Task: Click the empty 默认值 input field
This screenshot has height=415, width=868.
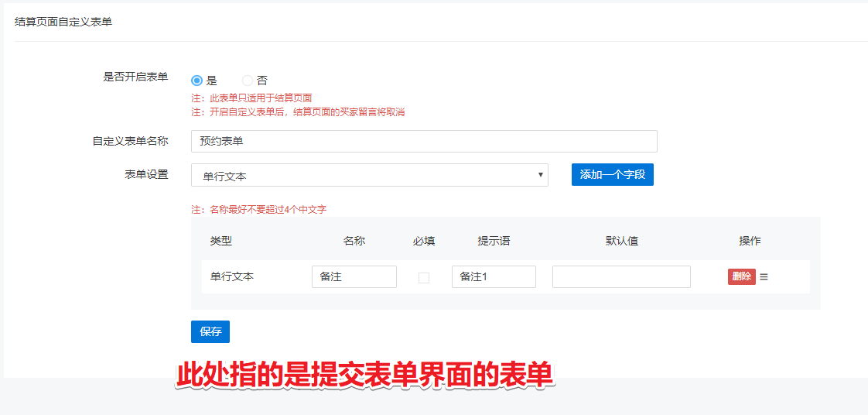Action: (621, 276)
